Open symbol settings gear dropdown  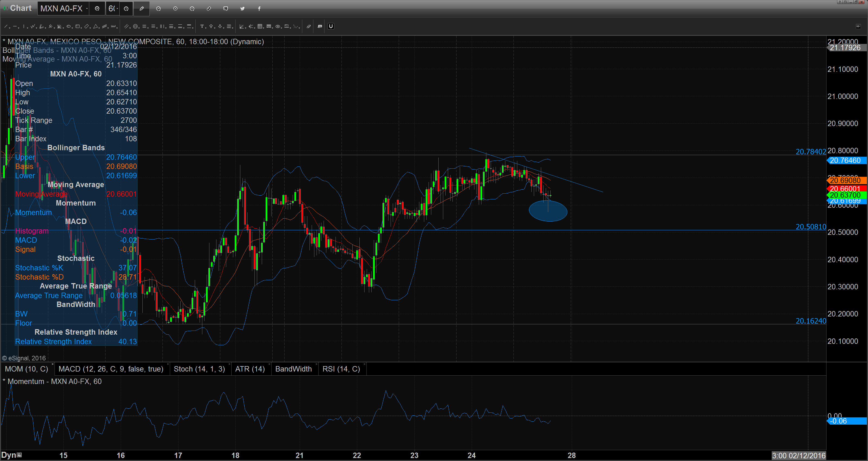pyautogui.click(x=97, y=9)
